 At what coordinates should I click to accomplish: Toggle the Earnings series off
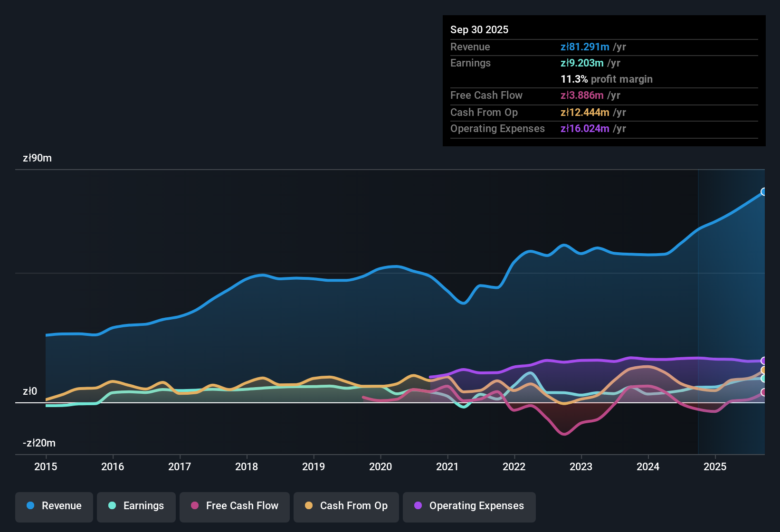point(136,506)
